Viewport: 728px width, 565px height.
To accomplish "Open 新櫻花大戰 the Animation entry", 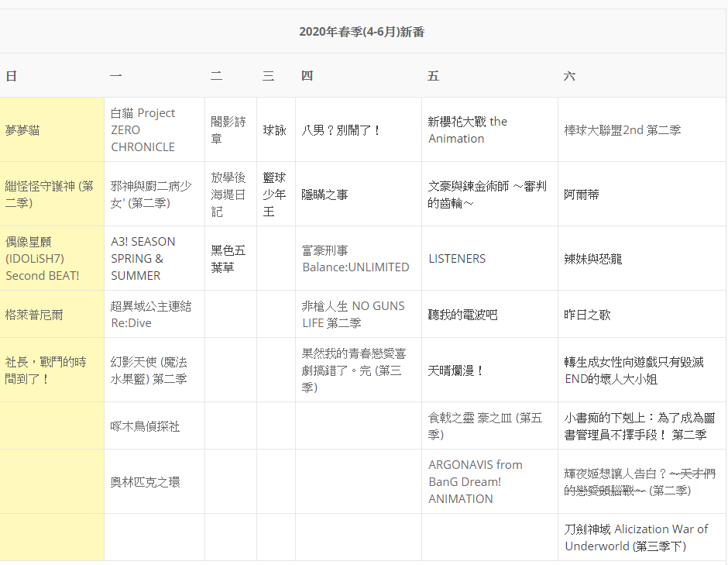I will [x=468, y=130].
